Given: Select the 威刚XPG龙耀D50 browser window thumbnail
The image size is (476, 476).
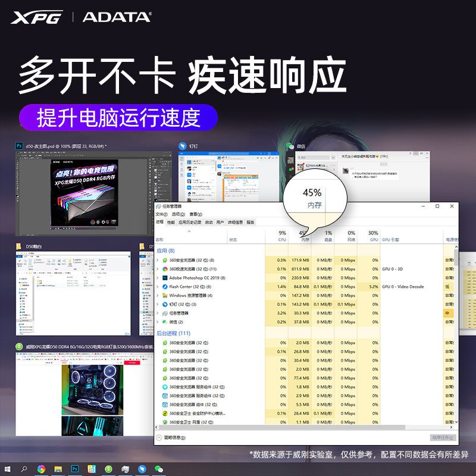Looking at the screenshot, I should coord(84,394).
